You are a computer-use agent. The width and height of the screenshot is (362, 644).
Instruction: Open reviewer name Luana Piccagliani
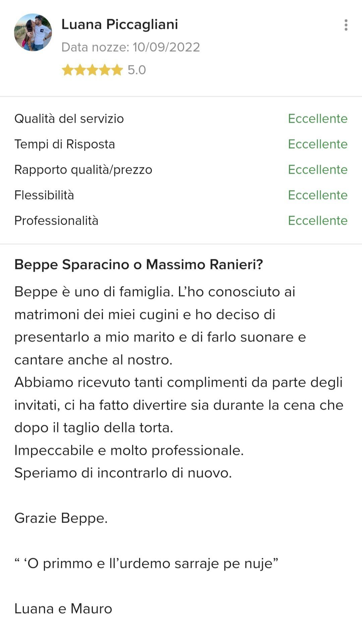pos(120,24)
